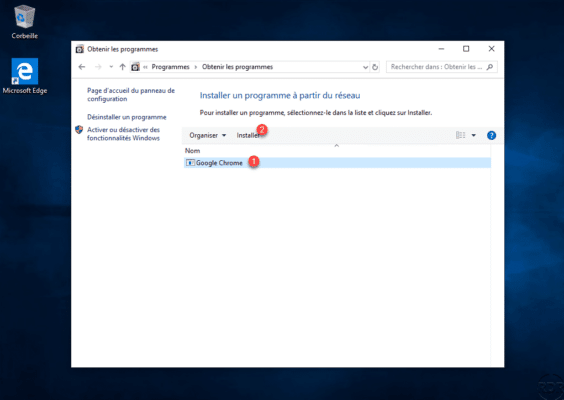Click the search magnifier icon
The image size is (564, 400).
pyautogui.click(x=490, y=67)
